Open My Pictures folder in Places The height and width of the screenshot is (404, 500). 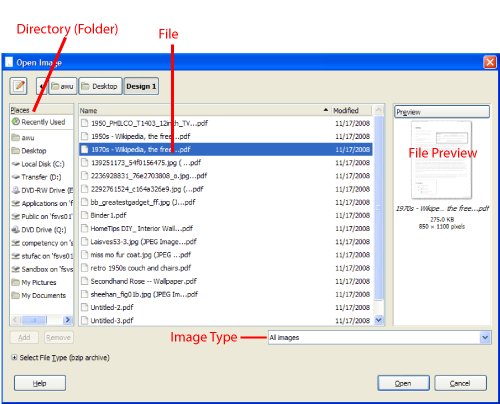[x=34, y=282]
